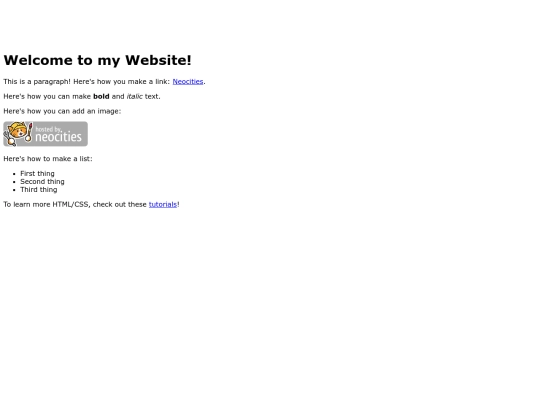Image resolution: width=540 pixels, height=405 pixels.
Task: Click the neocities wordmark in the badge
Action: point(59,137)
